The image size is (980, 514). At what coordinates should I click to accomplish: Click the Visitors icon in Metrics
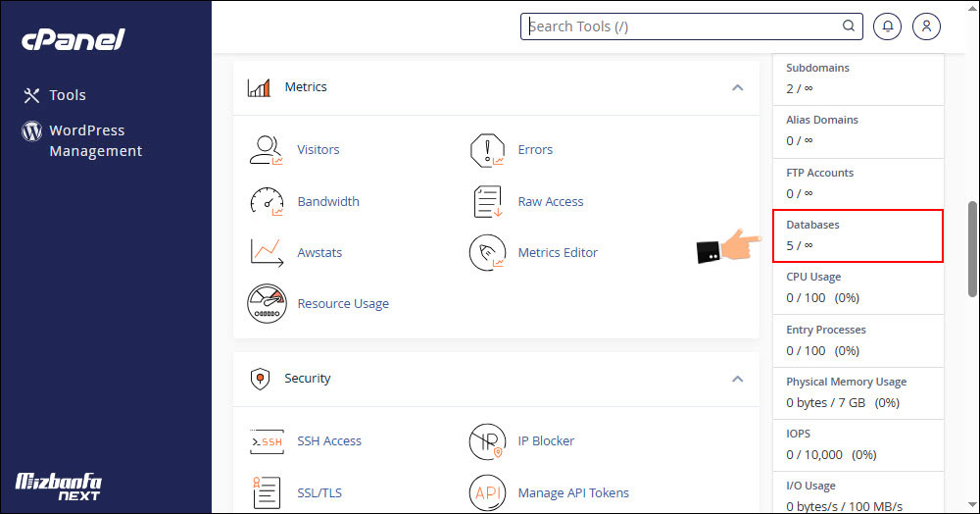click(266, 150)
